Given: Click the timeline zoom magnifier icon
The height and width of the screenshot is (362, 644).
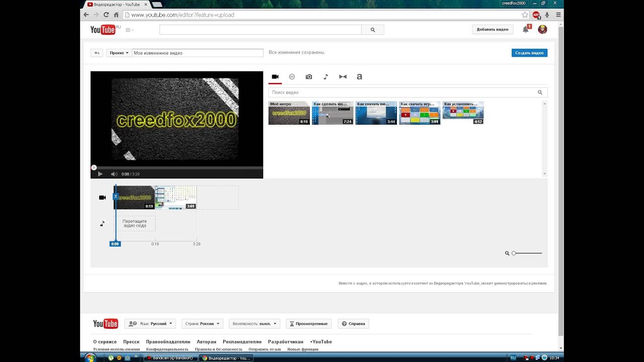Looking at the screenshot, I should point(507,253).
